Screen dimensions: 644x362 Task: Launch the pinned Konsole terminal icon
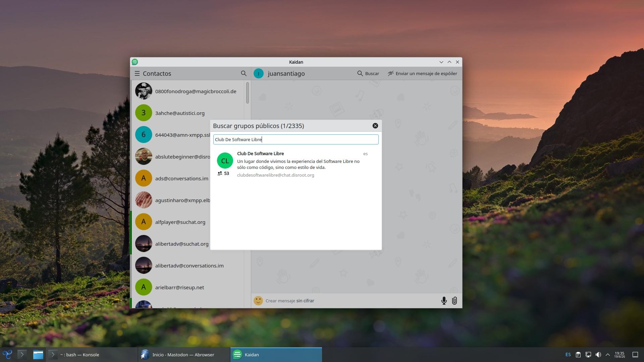tap(22, 355)
